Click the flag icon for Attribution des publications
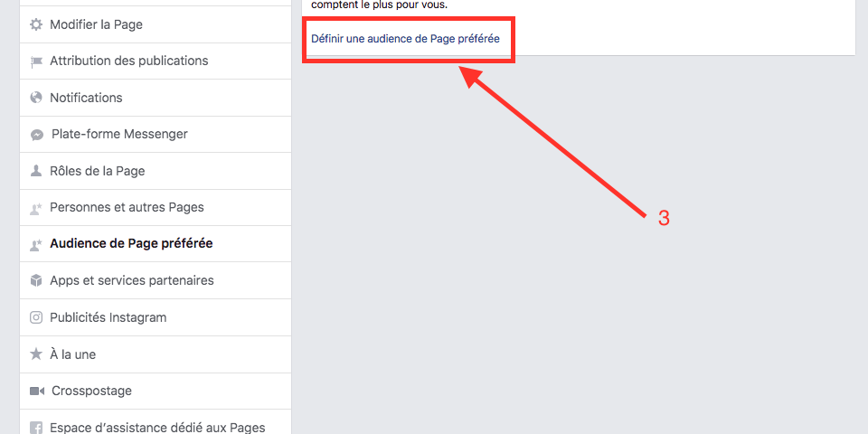The height and width of the screenshot is (434, 868). pos(36,62)
